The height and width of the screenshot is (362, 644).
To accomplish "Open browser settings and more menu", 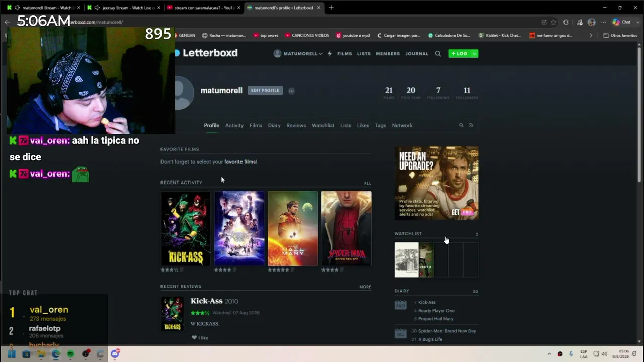I will coord(603,22).
